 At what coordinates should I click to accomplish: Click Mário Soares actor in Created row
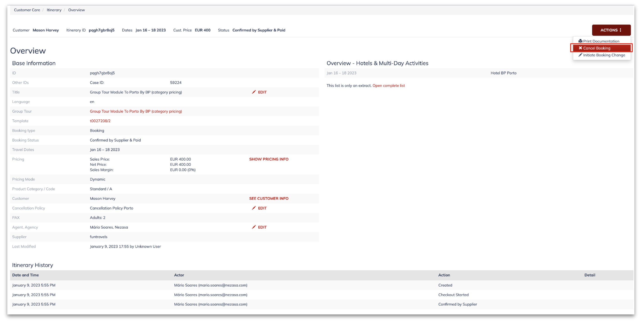coord(211,285)
